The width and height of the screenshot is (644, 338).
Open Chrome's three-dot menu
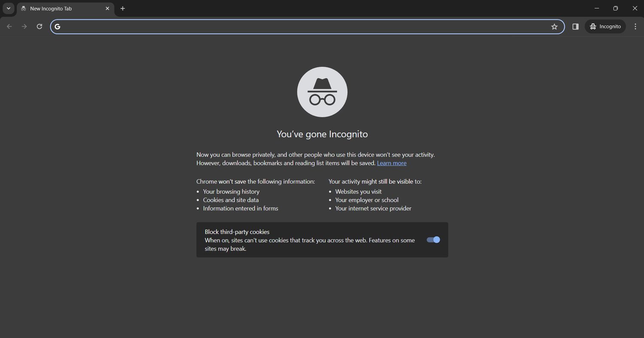click(x=636, y=26)
